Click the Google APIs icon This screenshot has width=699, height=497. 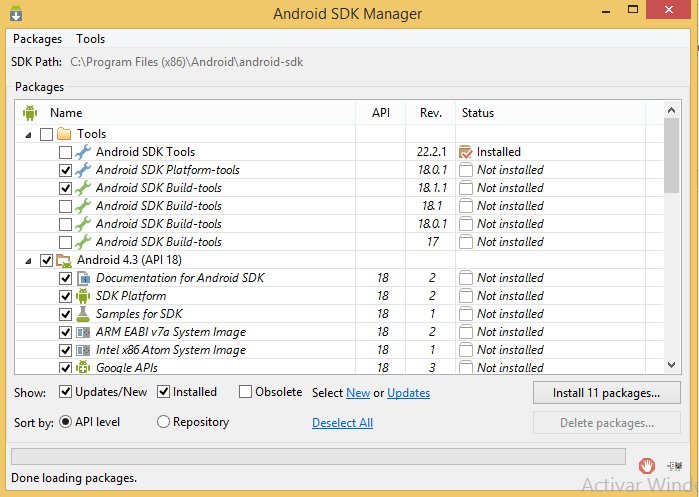[x=83, y=367]
